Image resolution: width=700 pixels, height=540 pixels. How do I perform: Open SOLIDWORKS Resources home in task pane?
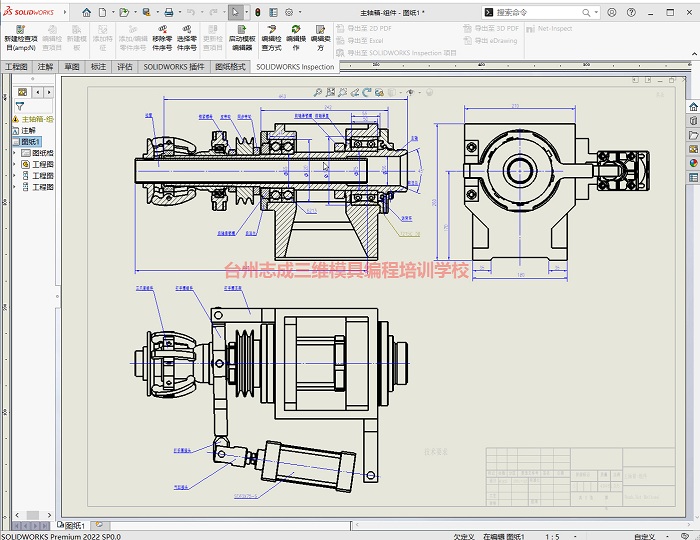(693, 107)
